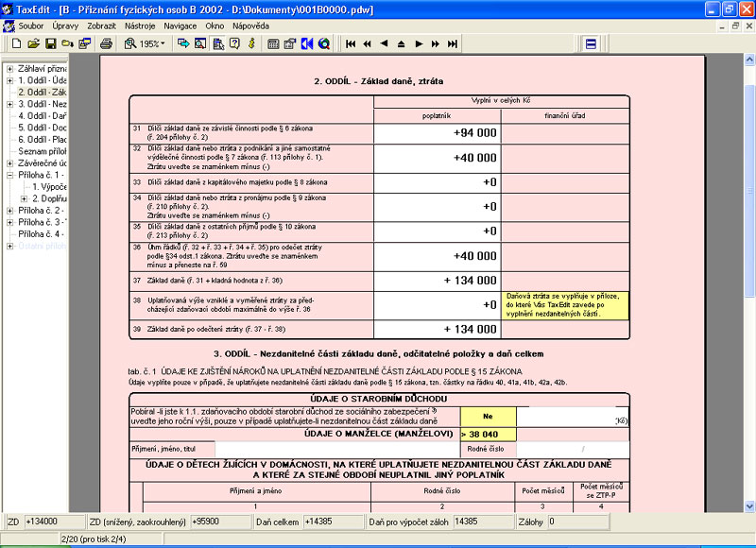Viewport: 756px width, 548px height.
Task: Expand the Závěrečné tree node
Action: tap(9, 163)
